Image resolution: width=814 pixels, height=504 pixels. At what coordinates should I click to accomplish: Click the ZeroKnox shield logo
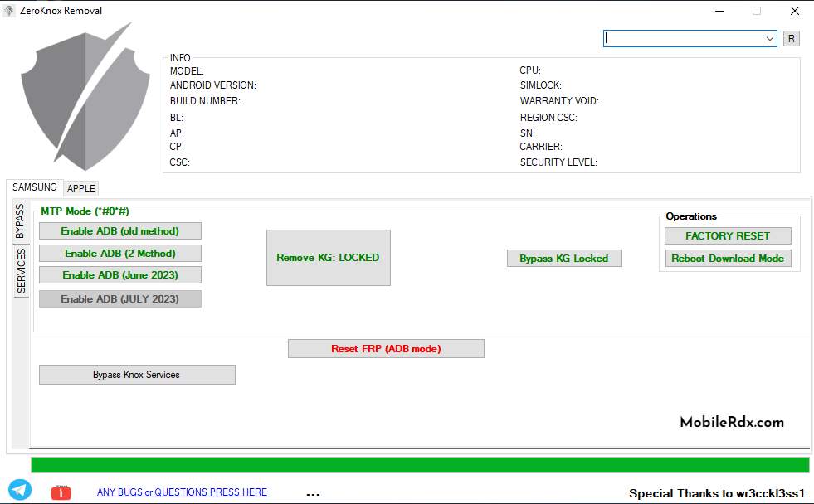[85, 96]
